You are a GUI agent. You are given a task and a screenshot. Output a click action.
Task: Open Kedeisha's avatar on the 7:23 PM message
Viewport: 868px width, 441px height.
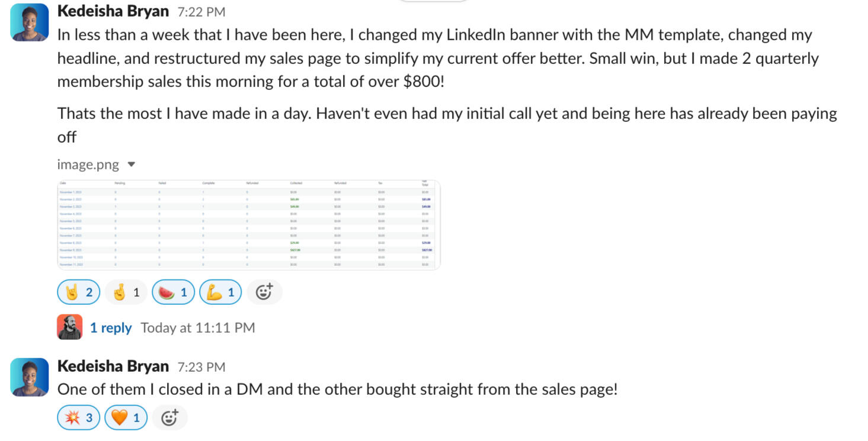click(x=30, y=377)
